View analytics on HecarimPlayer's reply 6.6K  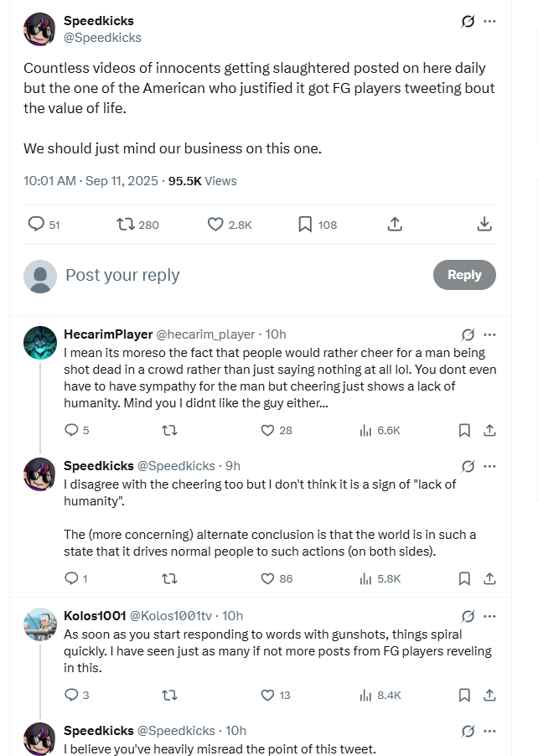coord(365,430)
